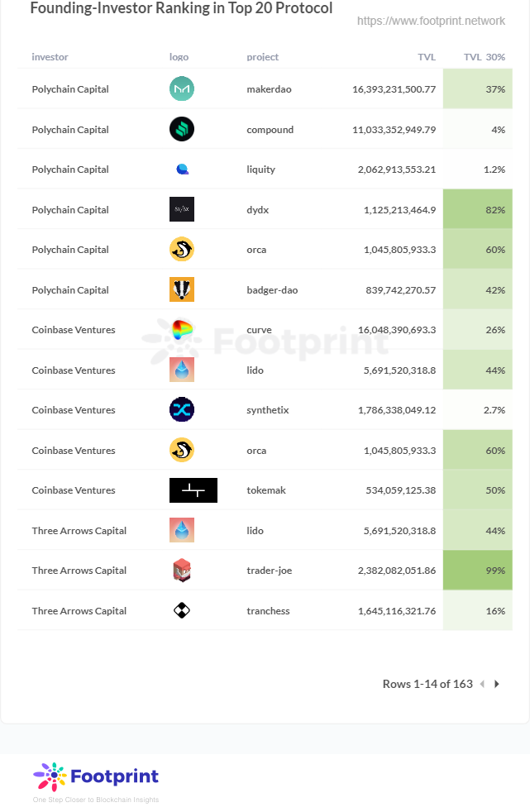The image size is (530, 812).
Task: Click the Tranchess logo icon
Action: tap(182, 611)
